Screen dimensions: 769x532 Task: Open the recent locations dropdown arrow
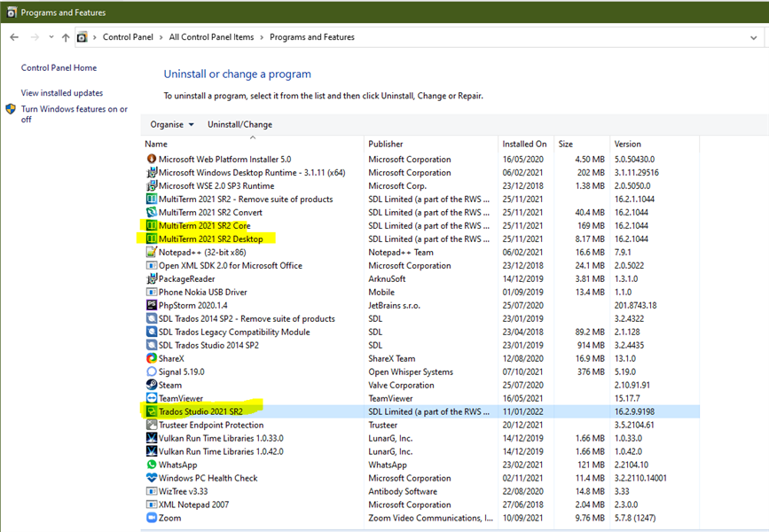click(51, 37)
